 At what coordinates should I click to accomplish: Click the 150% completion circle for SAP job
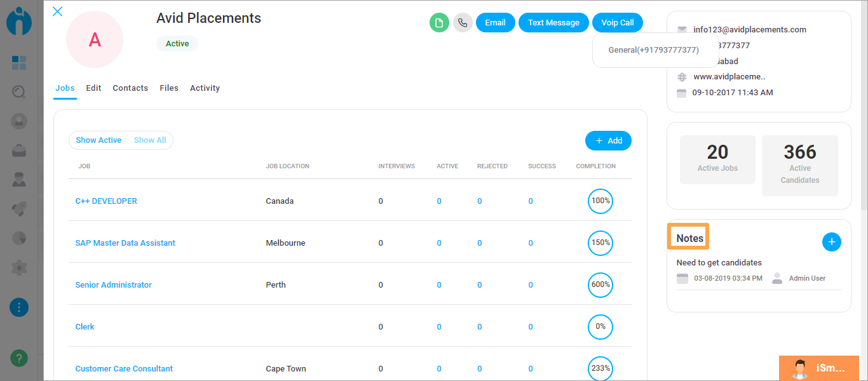[x=600, y=243]
